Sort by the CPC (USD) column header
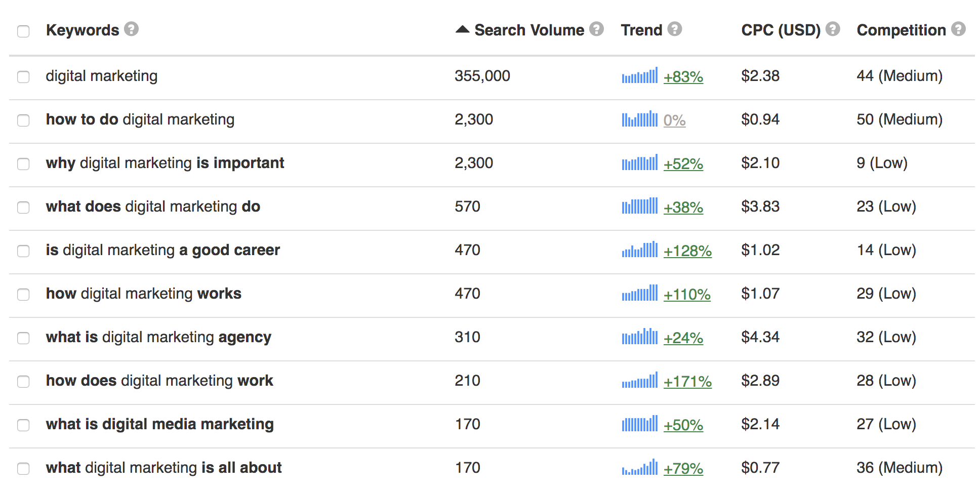Image resolution: width=980 pixels, height=491 pixels. (781, 30)
